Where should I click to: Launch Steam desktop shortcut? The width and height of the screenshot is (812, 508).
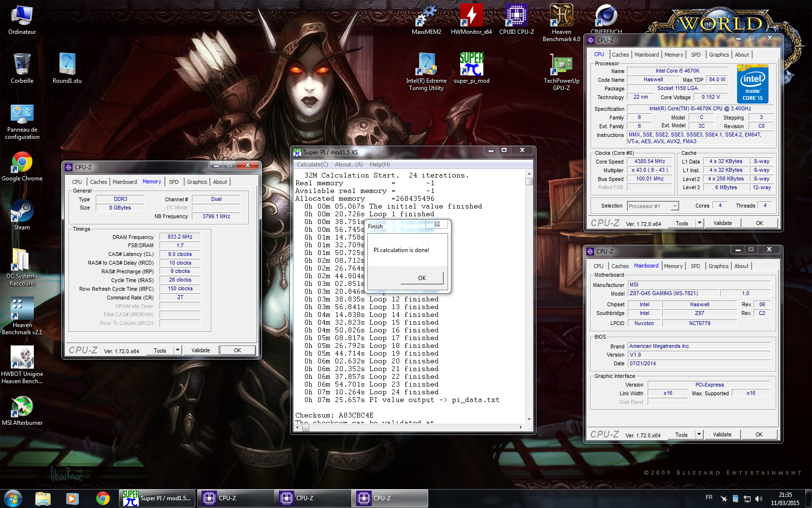point(22,215)
